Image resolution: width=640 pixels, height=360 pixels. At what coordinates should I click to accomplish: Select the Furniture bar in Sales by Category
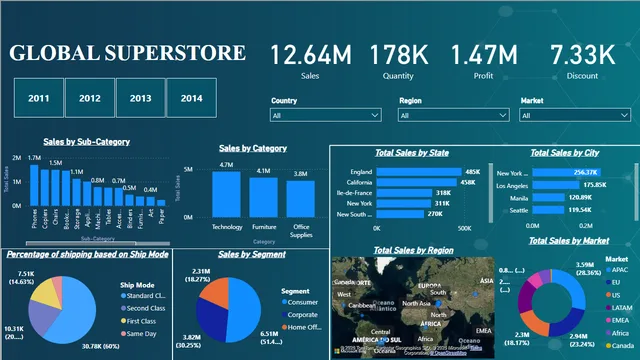pyautogui.click(x=264, y=197)
